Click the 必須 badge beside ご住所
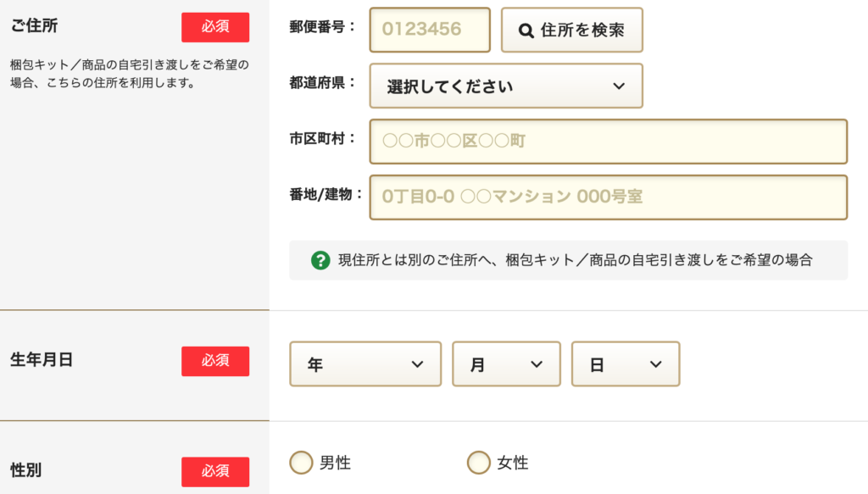Viewport: 868px width, 494px height. point(215,27)
